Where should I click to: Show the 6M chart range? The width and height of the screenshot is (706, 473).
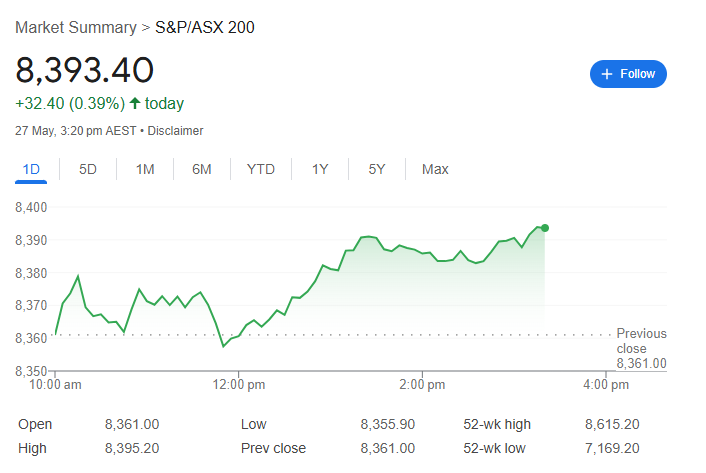point(202,169)
